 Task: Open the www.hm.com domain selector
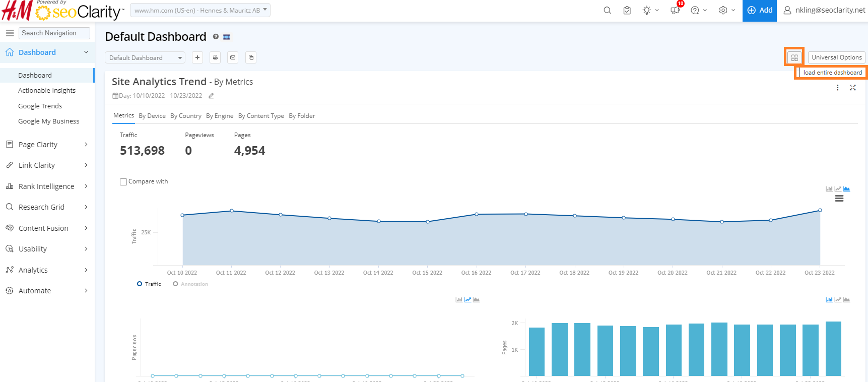point(200,10)
